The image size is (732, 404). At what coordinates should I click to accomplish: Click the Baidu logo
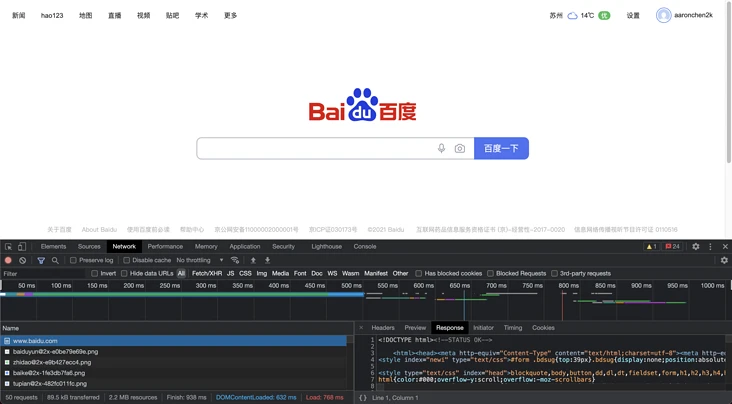362,105
